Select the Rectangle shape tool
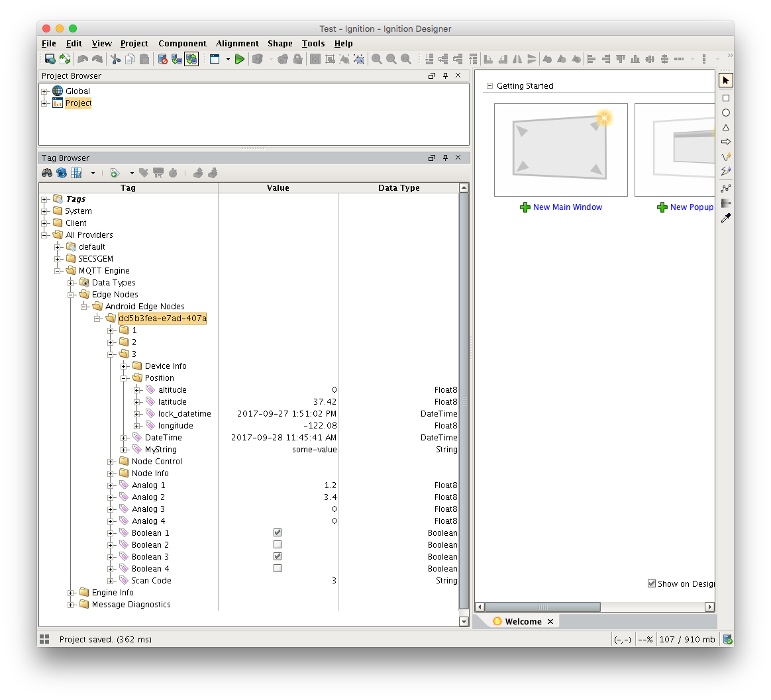The image size is (771, 700). [726, 98]
